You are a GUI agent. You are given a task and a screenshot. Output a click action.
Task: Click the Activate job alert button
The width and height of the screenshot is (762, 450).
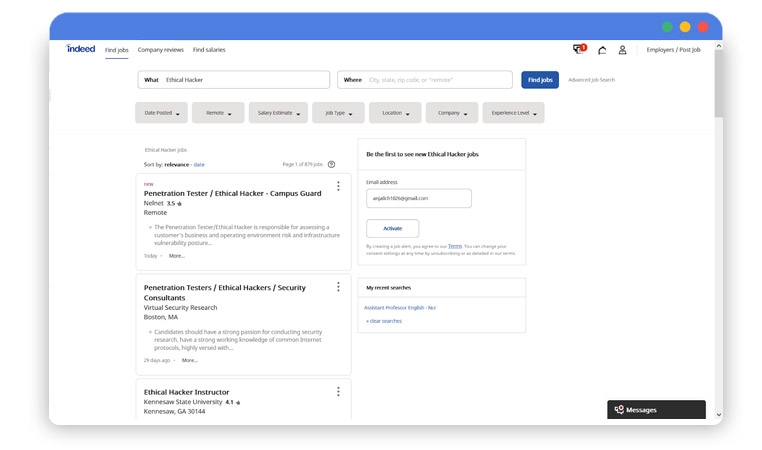pos(392,228)
